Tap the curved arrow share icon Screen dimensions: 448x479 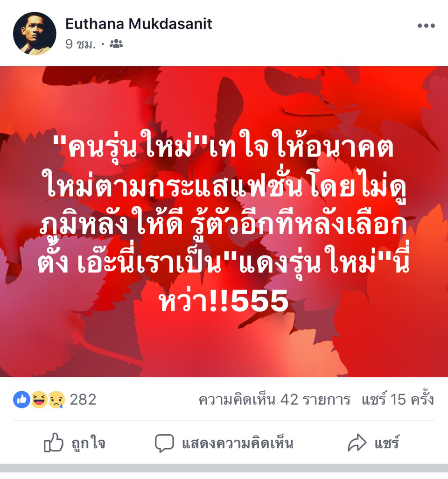[357, 443]
